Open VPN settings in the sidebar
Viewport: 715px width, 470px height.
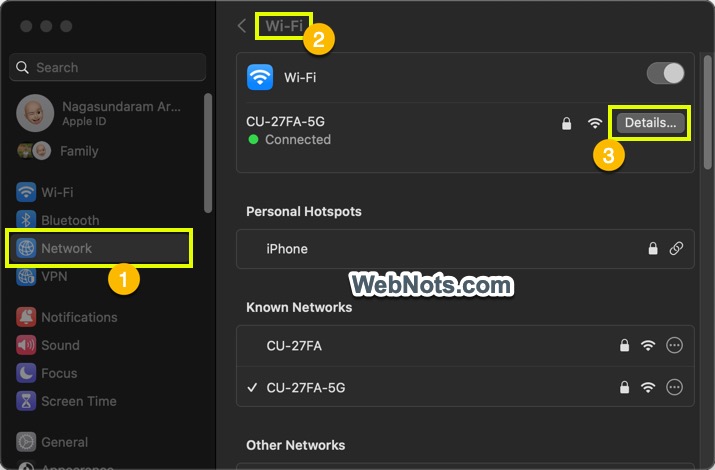42,276
